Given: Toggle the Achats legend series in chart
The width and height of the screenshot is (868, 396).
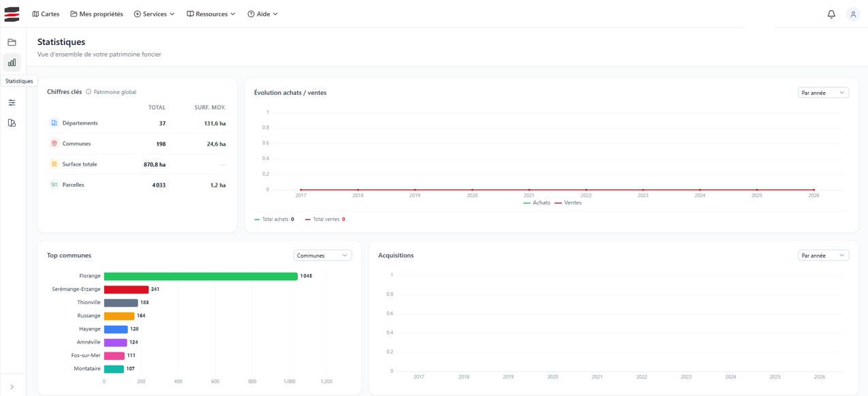Looking at the screenshot, I should point(537,203).
